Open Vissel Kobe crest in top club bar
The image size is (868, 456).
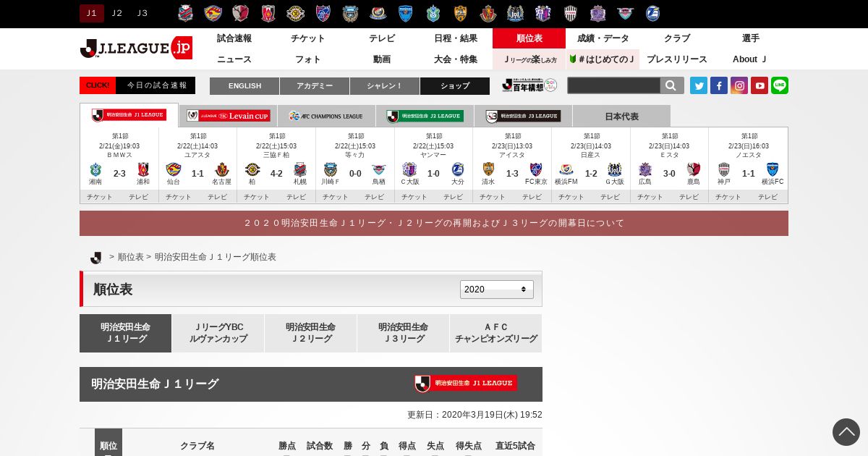[571, 13]
